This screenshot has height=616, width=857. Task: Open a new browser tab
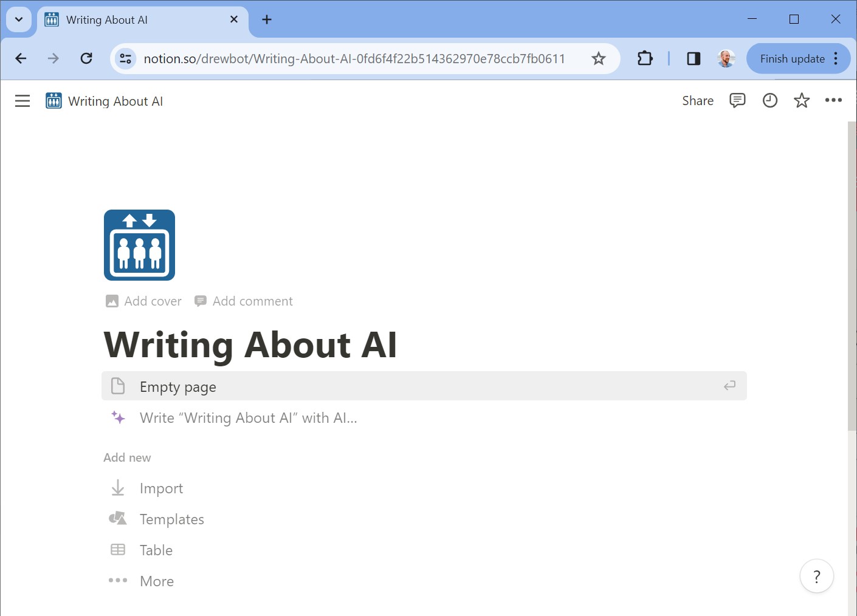point(266,19)
